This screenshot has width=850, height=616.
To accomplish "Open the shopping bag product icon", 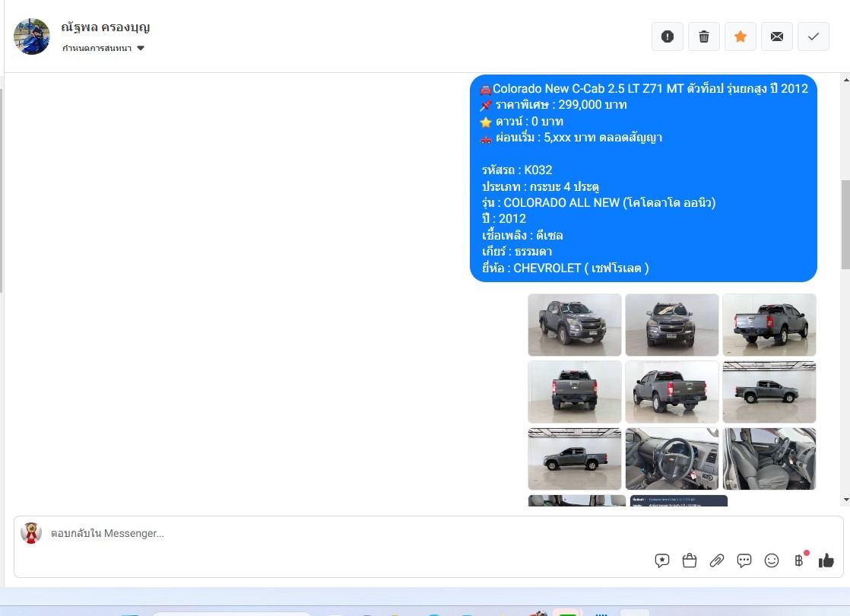I will [x=690, y=560].
